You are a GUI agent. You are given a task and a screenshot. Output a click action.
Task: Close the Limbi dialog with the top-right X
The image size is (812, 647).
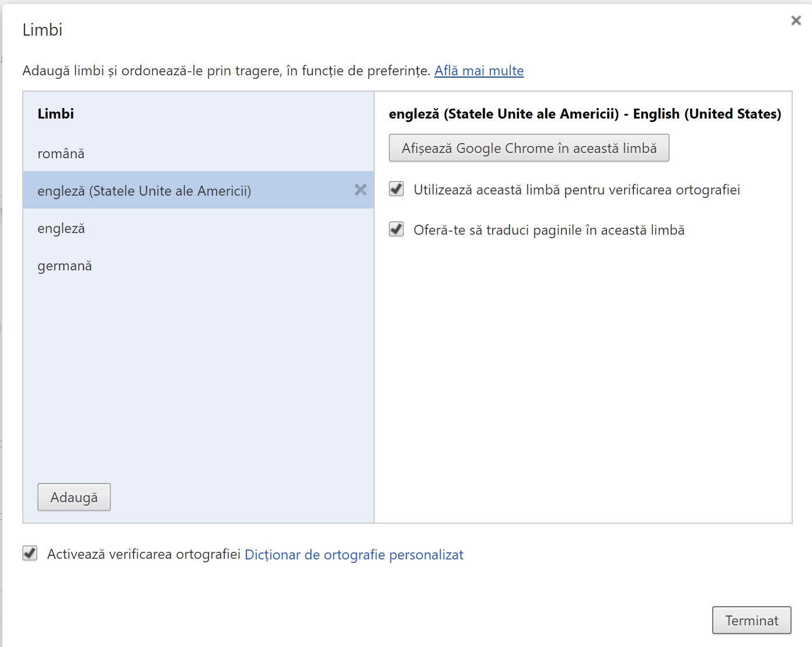796,21
